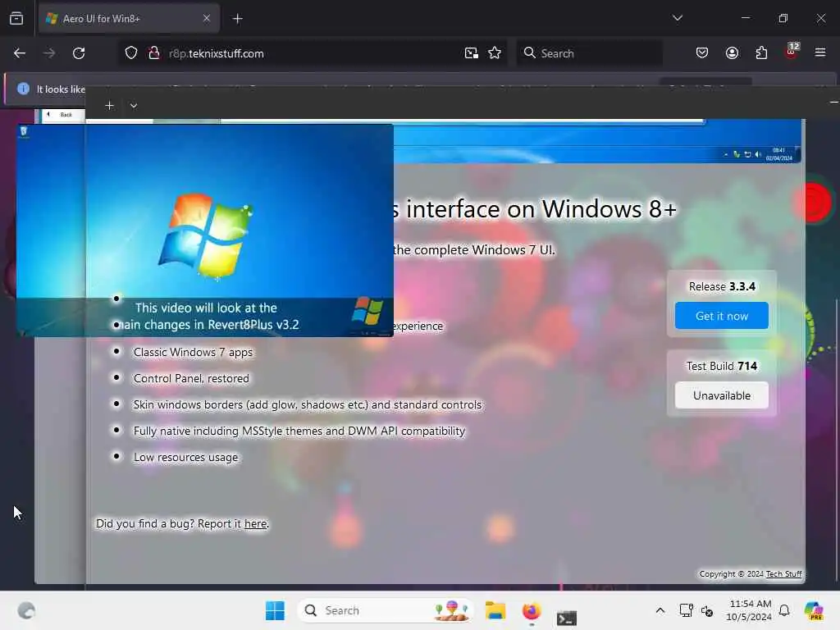Image resolution: width=840 pixels, height=630 pixels.
Task: Click the 'Control Panel, restored' text
Action: point(191,378)
